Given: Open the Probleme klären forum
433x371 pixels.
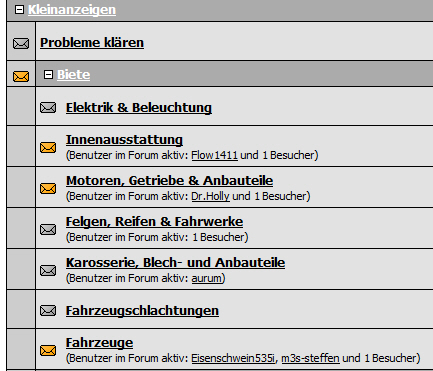Looking at the screenshot, I should tap(92, 43).
